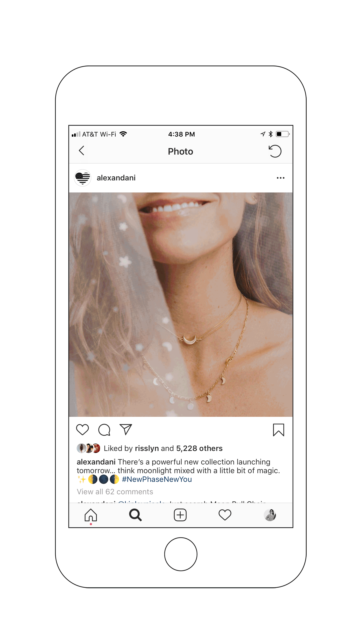Tap the necklace photo
Image resolution: width=362 pixels, height=644 pixels.
coord(181,304)
